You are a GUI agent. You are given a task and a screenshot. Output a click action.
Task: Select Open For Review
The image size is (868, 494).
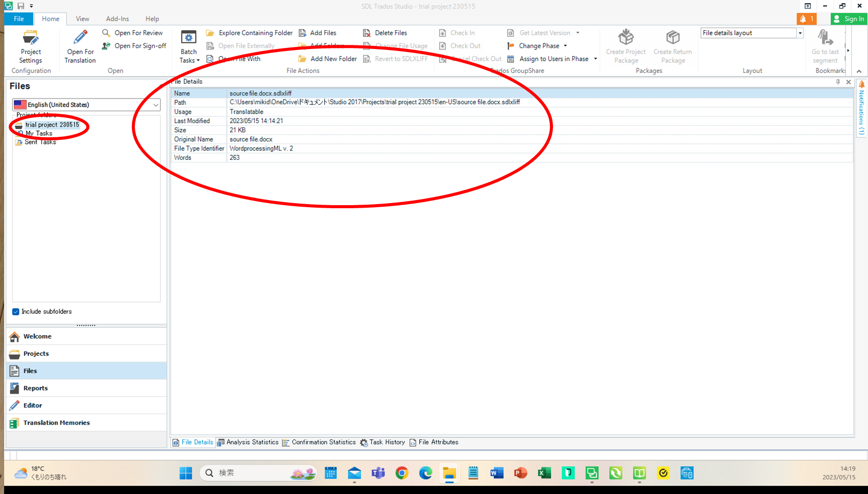tap(133, 33)
